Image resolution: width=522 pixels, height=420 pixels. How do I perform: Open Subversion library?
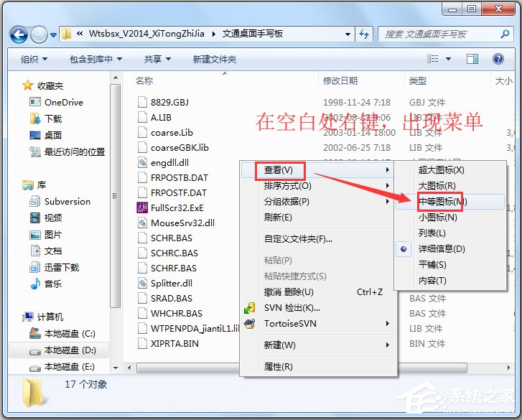click(x=60, y=201)
